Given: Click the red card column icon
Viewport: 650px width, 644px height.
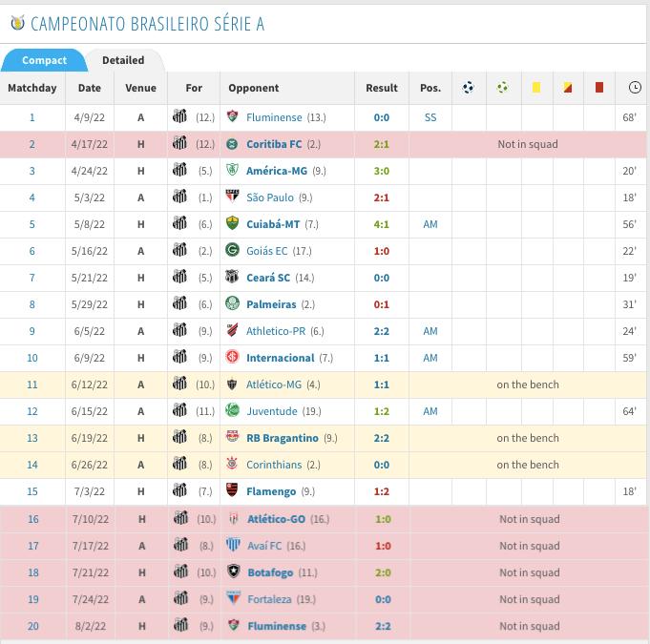Looking at the screenshot, I should tap(599, 88).
